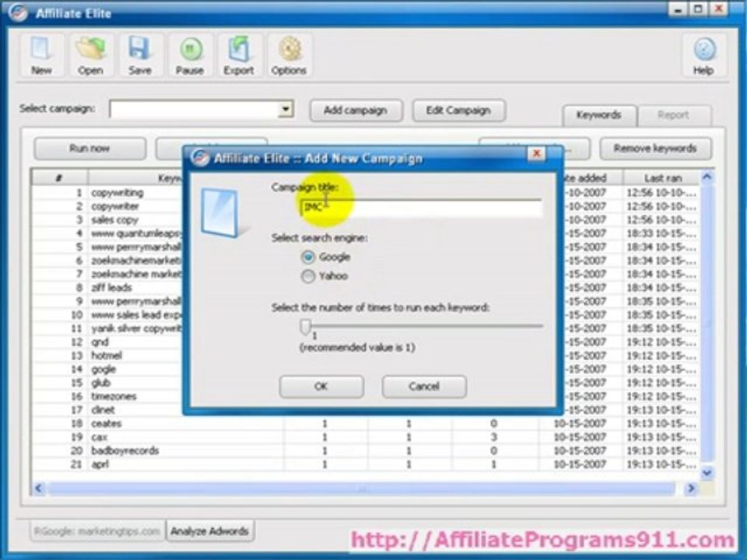Switch to the Keywords tab
The height and width of the screenshot is (560, 747).
click(599, 115)
